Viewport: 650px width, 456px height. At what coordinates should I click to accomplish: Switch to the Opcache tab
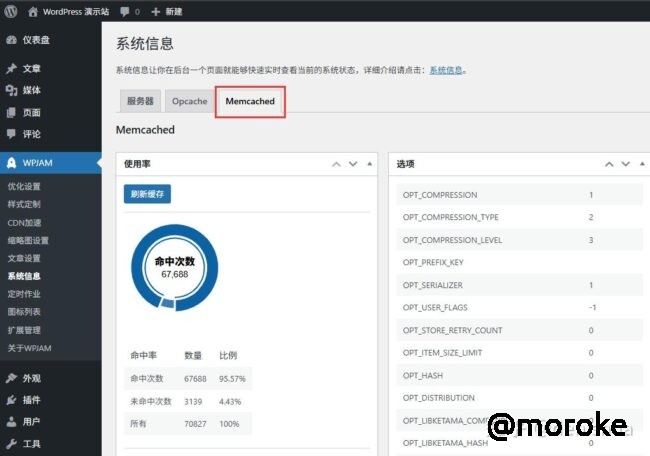189,101
